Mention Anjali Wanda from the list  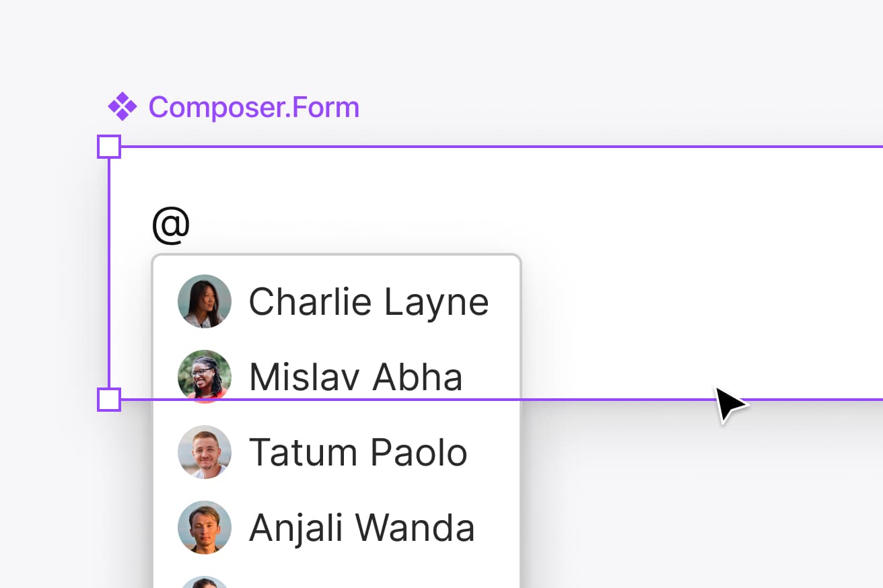point(361,527)
